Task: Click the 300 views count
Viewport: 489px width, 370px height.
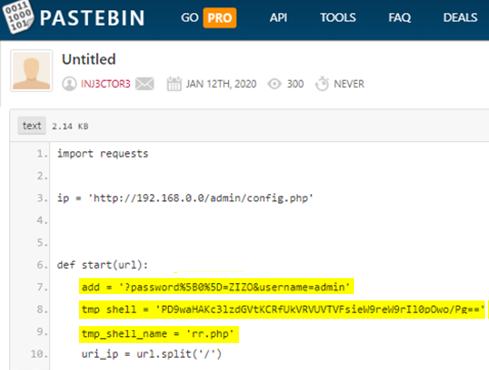Action: click(x=295, y=84)
